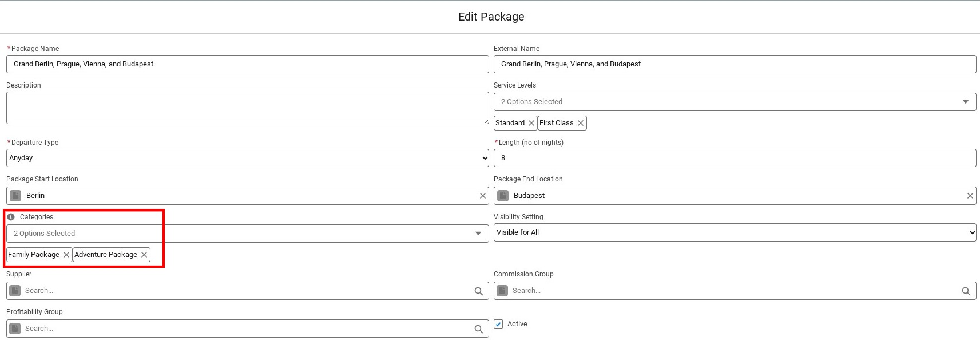
Task: Remove the Standard service level tag
Action: [x=531, y=123]
